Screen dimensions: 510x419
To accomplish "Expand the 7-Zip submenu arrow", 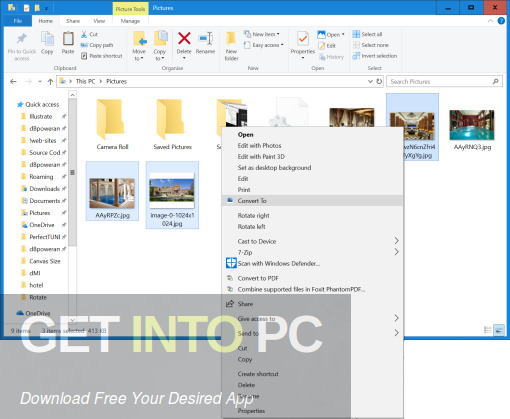I will coord(396,252).
